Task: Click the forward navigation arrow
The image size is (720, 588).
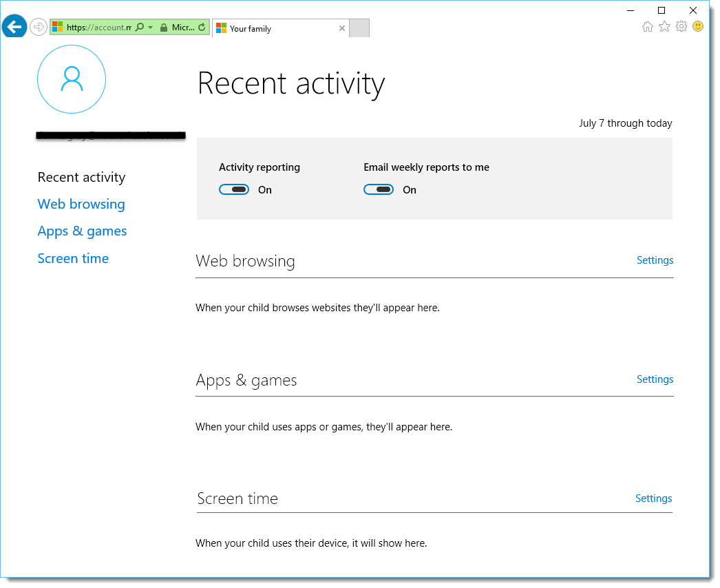Action: click(38, 26)
